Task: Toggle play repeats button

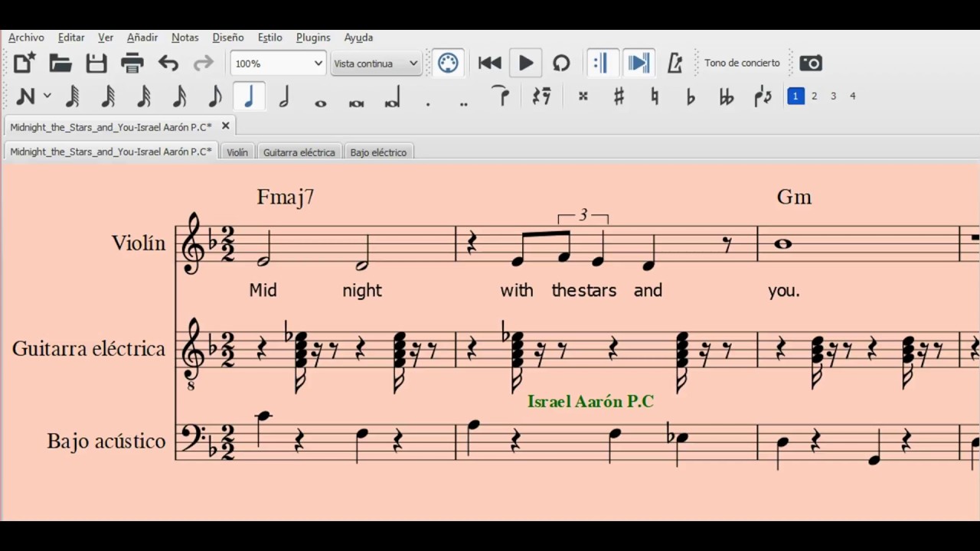Action: tap(602, 63)
